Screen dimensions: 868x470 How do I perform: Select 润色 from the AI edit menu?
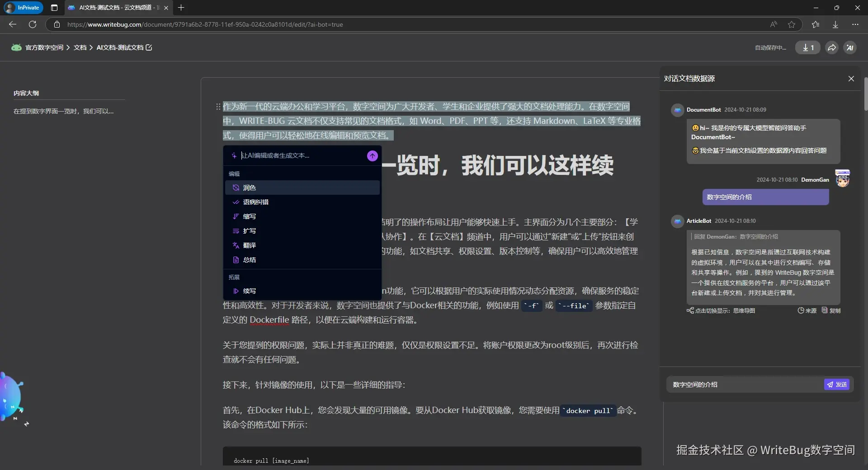[249, 188]
